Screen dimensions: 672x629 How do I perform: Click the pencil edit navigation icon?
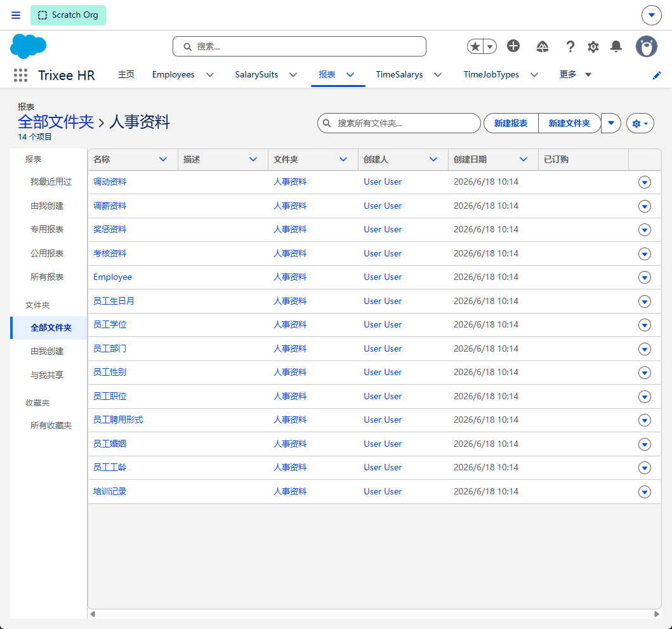657,76
